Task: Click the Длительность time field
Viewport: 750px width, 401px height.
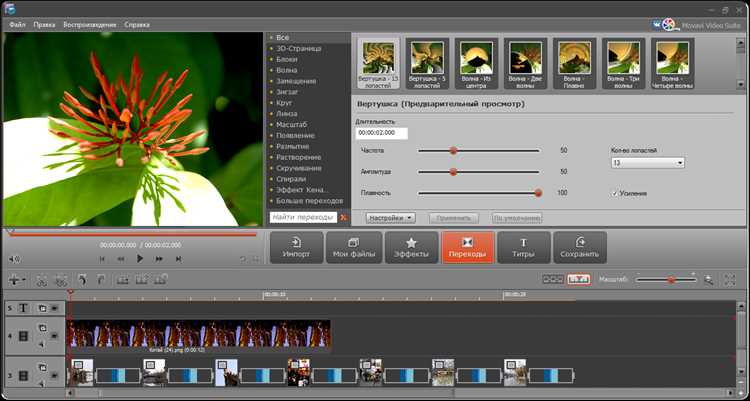Action: pos(382,133)
